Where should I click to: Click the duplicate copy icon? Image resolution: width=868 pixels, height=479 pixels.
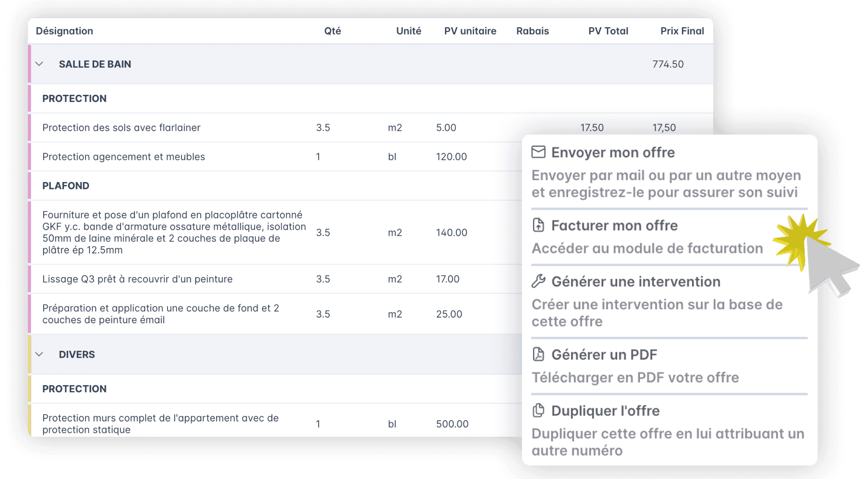(x=538, y=410)
